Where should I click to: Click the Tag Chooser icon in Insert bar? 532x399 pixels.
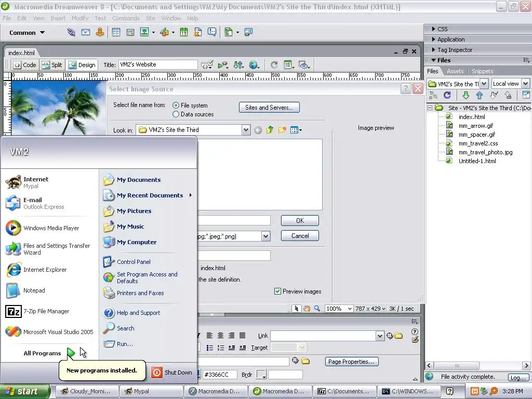coord(248,32)
